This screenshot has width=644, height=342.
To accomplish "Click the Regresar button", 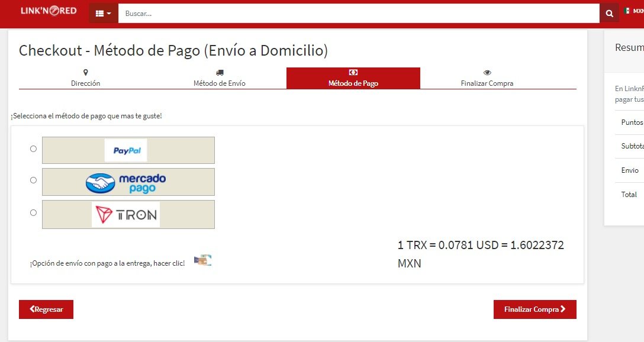I will pos(46,309).
